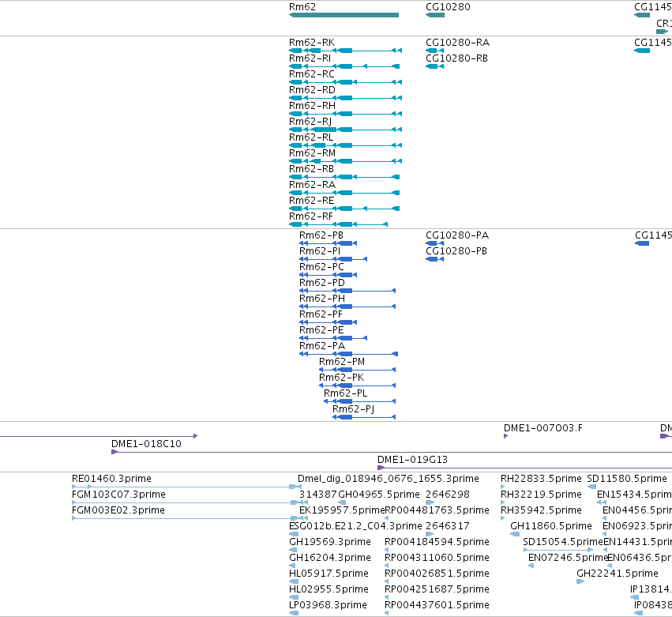Select the GH04965.5prime EST label
This screenshot has height=617, width=672.
click(x=379, y=495)
